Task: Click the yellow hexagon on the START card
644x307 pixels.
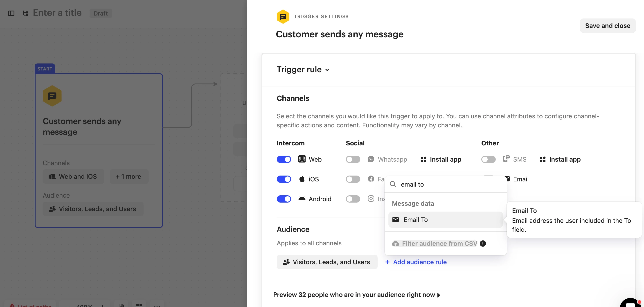Action: pyautogui.click(x=52, y=96)
